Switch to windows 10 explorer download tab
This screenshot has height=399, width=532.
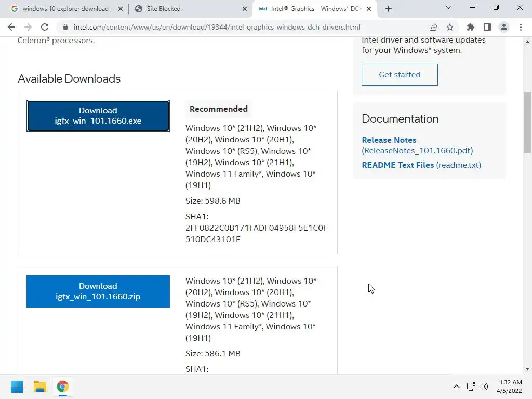click(65, 9)
